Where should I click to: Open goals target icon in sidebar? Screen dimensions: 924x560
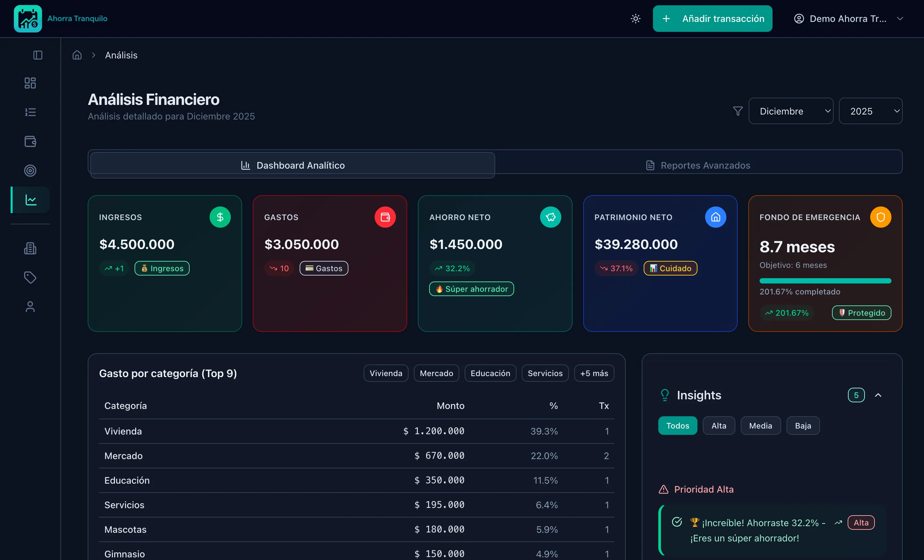[30, 171]
